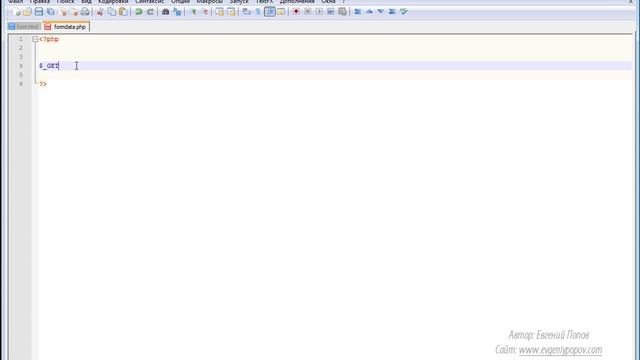
Task: Switch to the formdata.php tab
Action: click(67, 27)
